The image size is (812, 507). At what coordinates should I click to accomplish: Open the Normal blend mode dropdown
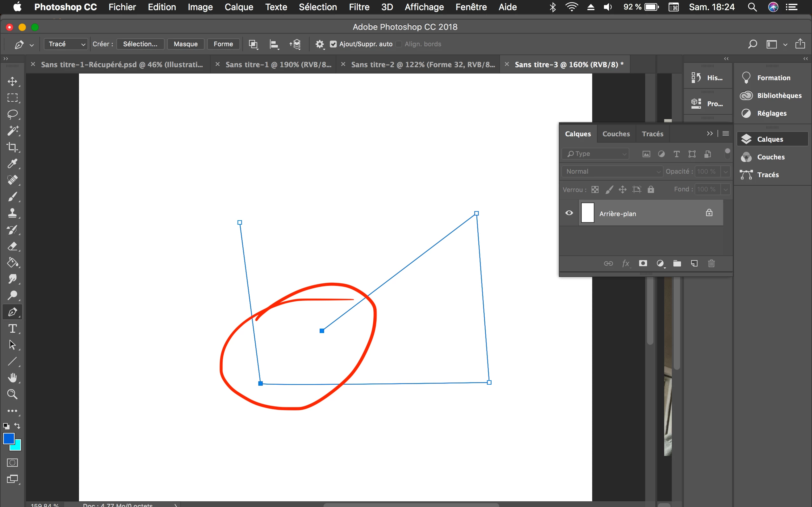(x=612, y=171)
